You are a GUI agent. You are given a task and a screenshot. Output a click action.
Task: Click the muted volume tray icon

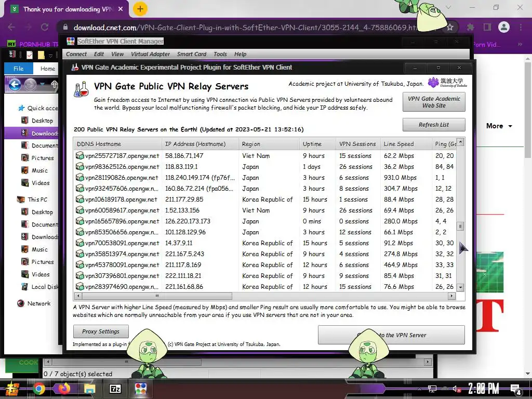point(456,389)
